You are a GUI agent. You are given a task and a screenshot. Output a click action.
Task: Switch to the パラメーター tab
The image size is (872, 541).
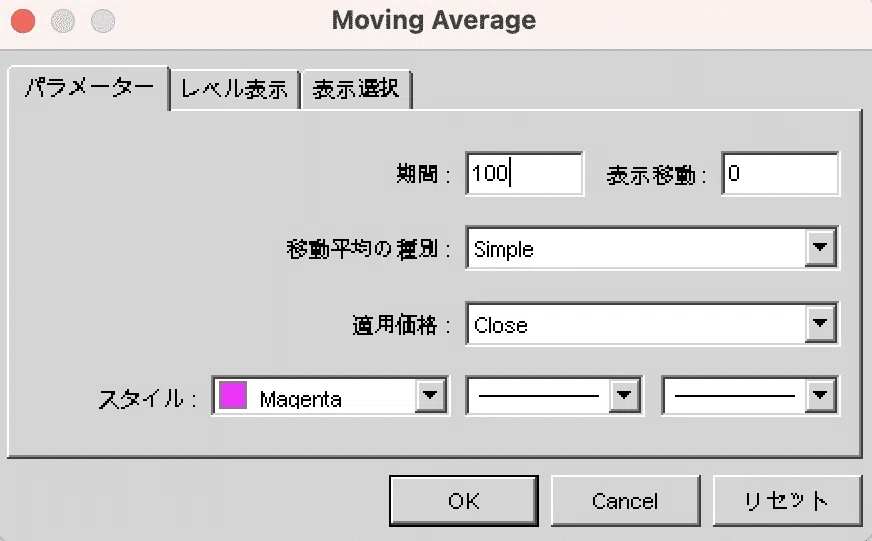[x=89, y=88]
